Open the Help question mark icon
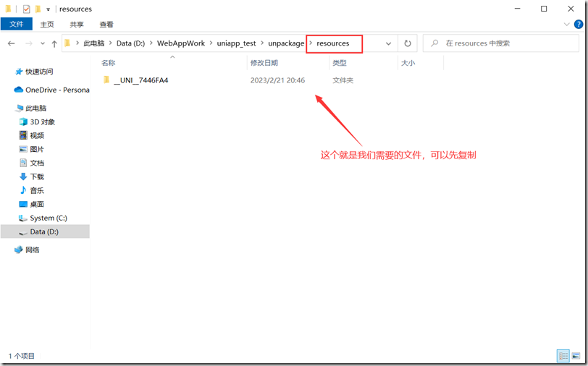The image size is (588, 366). coord(577,24)
